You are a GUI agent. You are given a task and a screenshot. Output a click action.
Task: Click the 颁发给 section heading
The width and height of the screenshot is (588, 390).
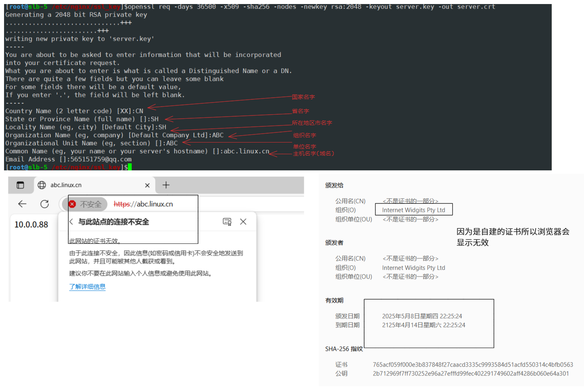point(334,185)
